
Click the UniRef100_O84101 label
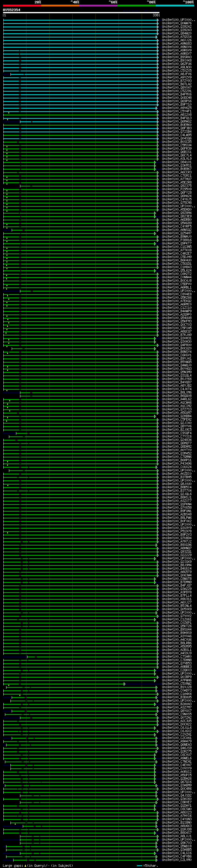tap(177, 162)
